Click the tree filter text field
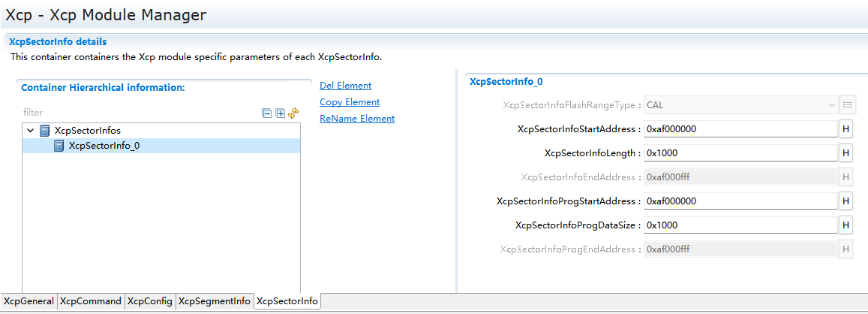The width and height of the screenshot is (868, 314). click(x=135, y=113)
